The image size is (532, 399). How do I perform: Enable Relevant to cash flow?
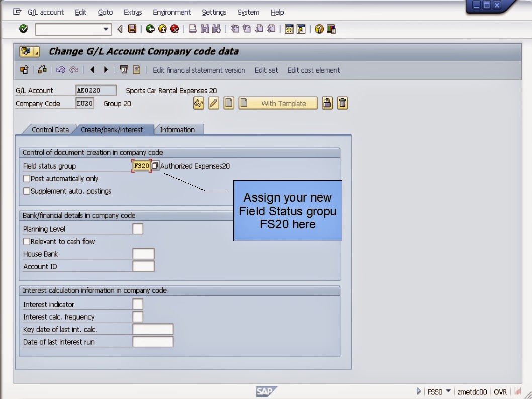26,241
